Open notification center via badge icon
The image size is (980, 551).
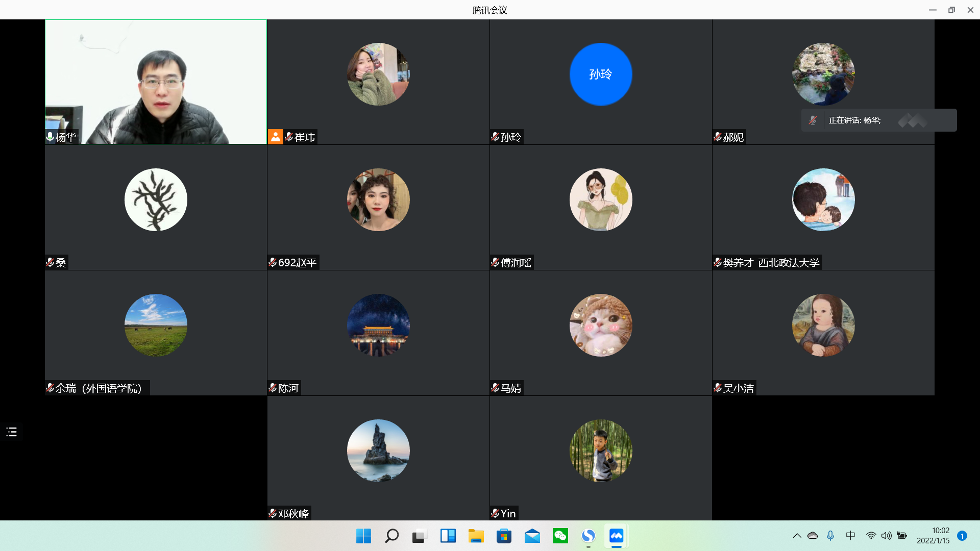(962, 536)
